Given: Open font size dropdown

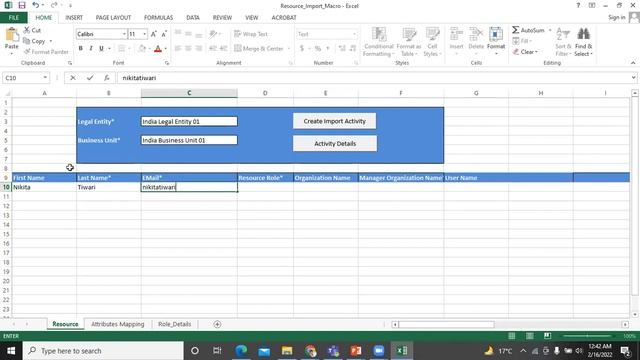Looking at the screenshot, I should [144, 34].
